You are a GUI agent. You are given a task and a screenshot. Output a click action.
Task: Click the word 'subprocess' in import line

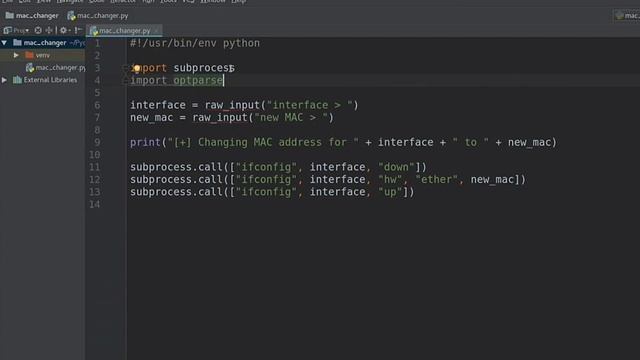pos(204,68)
